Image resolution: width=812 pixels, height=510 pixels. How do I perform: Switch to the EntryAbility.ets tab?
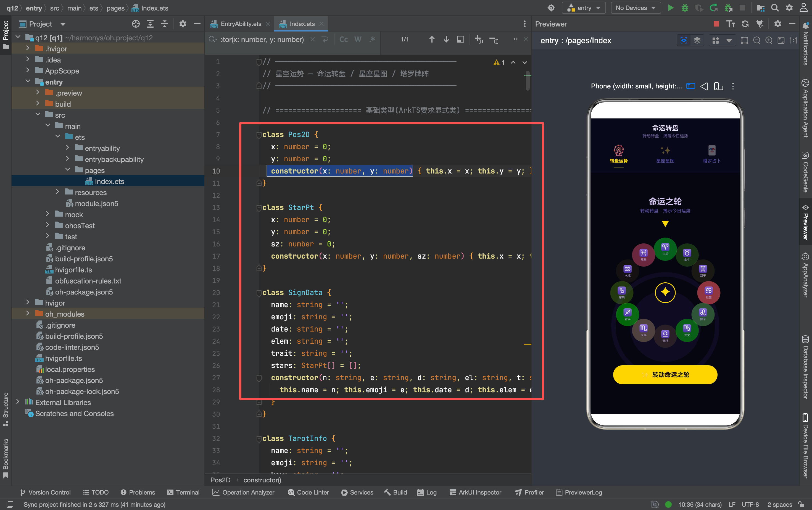point(240,24)
